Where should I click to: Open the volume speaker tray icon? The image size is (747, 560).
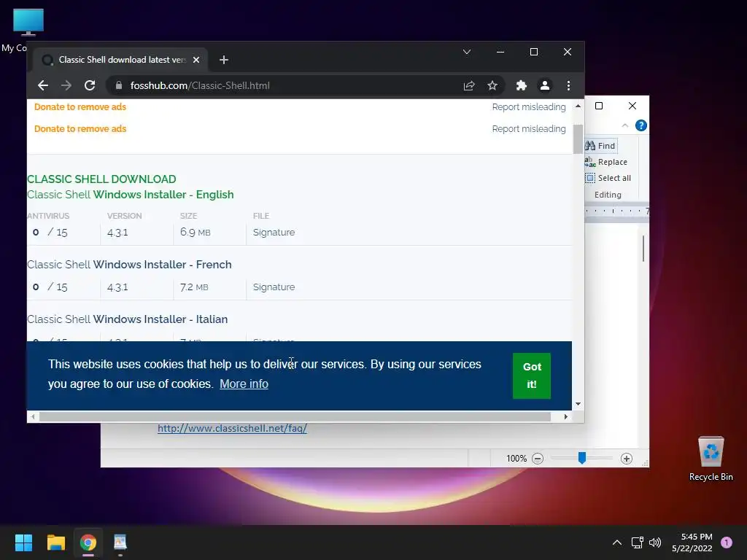[x=655, y=542]
